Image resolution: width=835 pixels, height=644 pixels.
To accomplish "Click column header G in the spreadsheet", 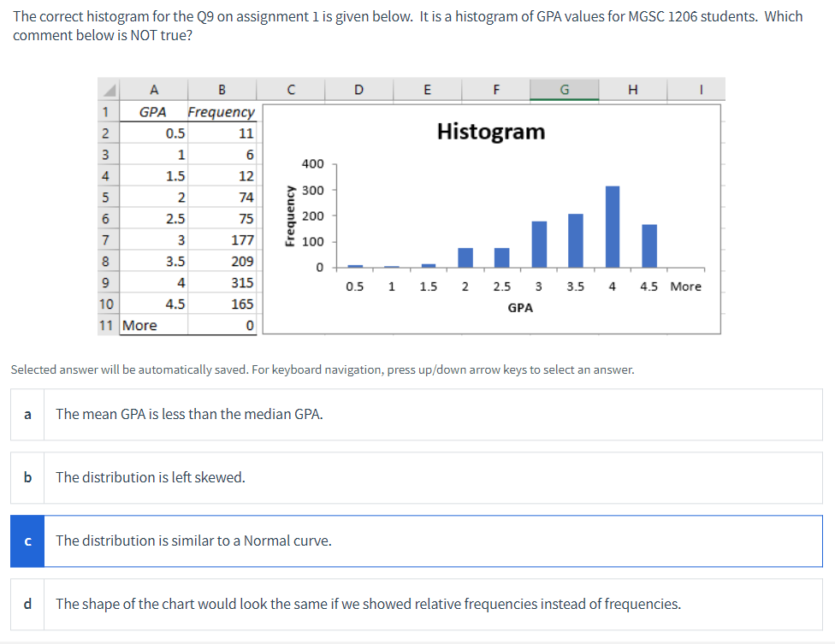I will click(565, 90).
